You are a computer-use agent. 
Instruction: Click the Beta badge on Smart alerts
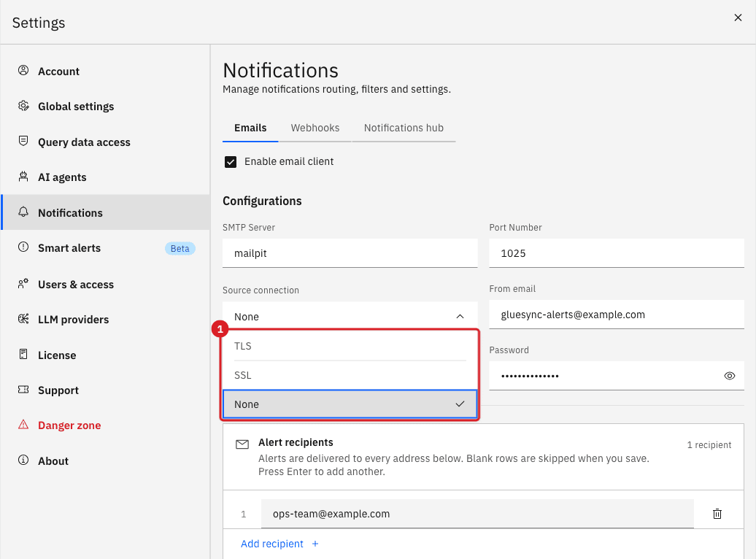pyautogui.click(x=180, y=248)
